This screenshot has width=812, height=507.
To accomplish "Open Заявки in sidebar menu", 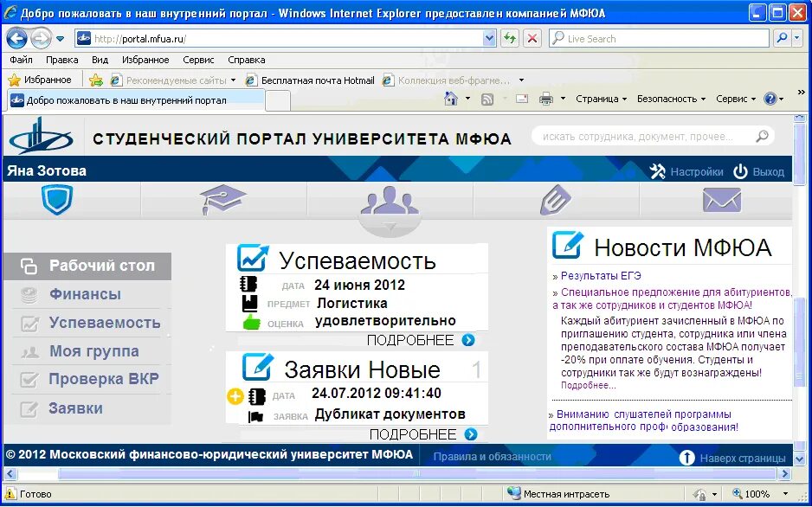I will tap(87, 408).
